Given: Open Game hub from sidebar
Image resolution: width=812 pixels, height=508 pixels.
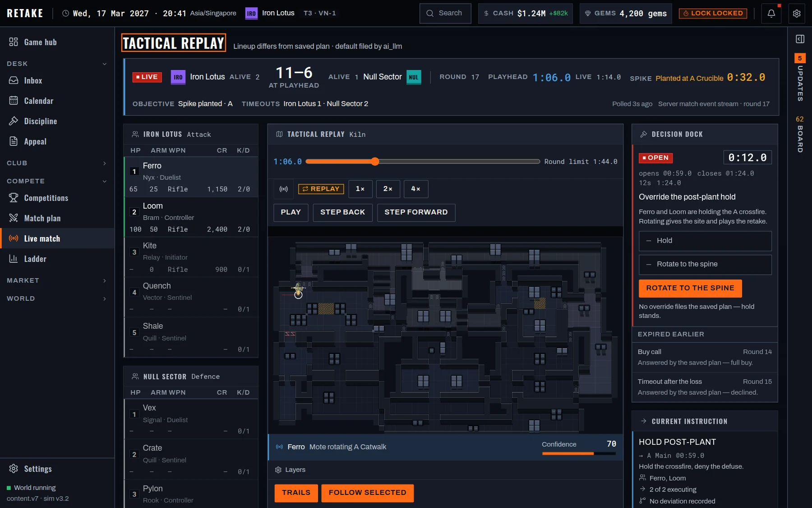Looking at the screenshot, I should (x=57, y=42).
